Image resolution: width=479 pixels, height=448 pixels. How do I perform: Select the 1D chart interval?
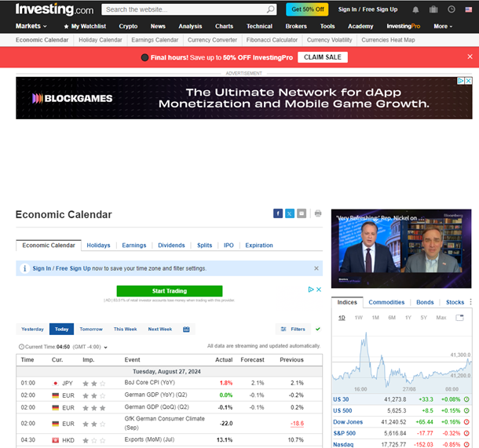point(342,318)
